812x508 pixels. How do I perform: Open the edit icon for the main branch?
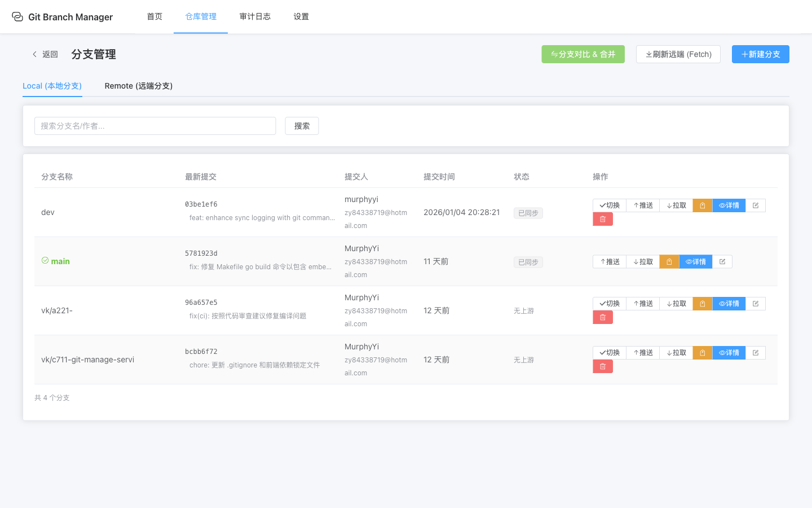[x=722, y=261]
